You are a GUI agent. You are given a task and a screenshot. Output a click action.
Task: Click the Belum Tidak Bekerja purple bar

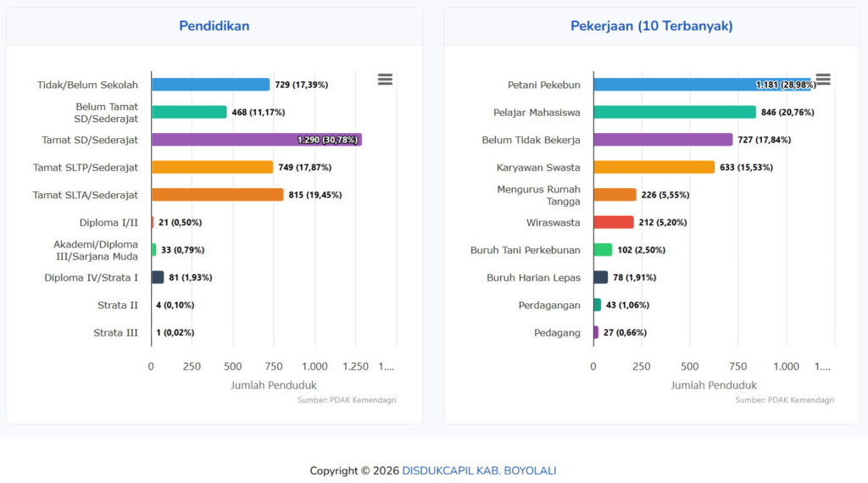point(663,140)
